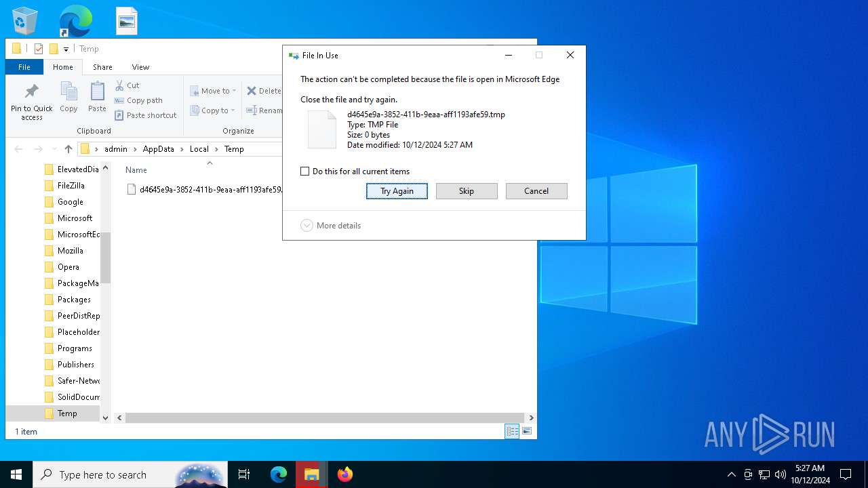Screen dimensions: 868x488
Task: Click the Copy ribbon icon
Action: [x=68, y=98]
